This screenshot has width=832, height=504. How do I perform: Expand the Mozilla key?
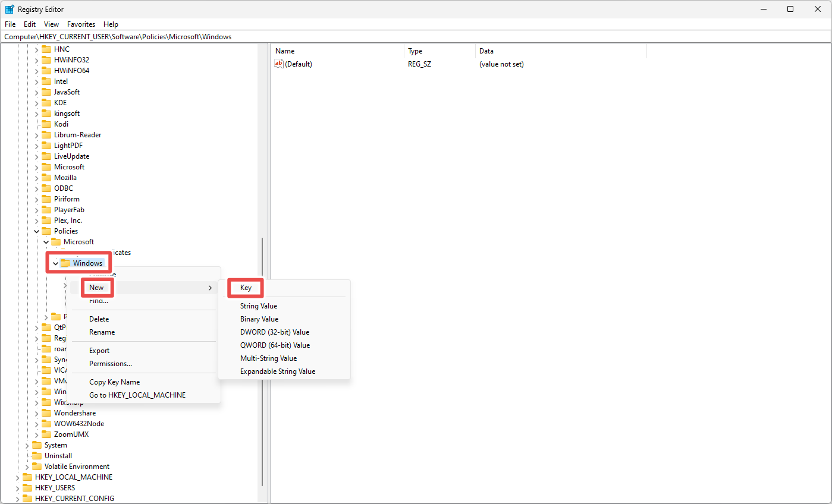pos(36,178)
